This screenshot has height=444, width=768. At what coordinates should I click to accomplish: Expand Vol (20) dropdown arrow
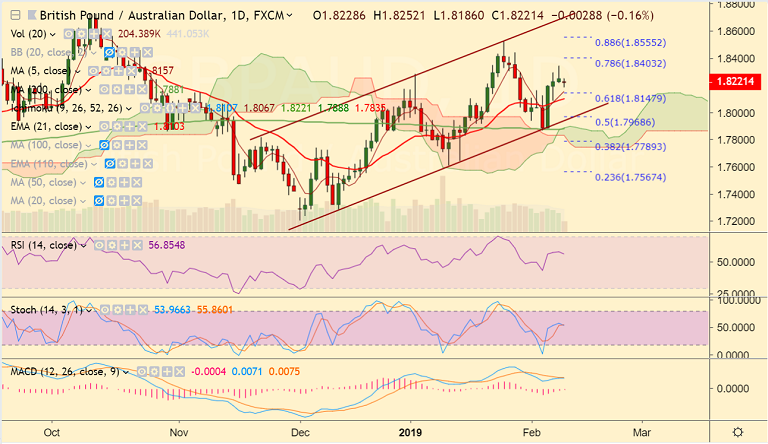[x=52, y=34]
